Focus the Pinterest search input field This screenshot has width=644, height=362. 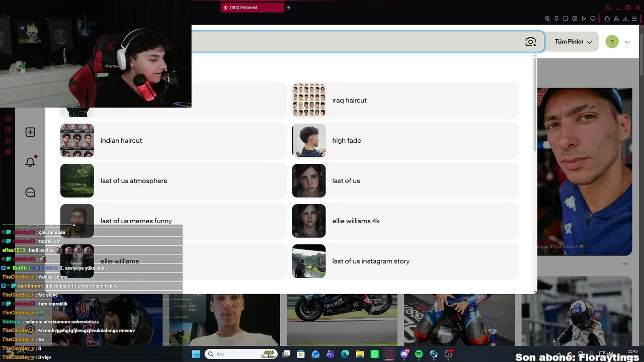point(368,42)
